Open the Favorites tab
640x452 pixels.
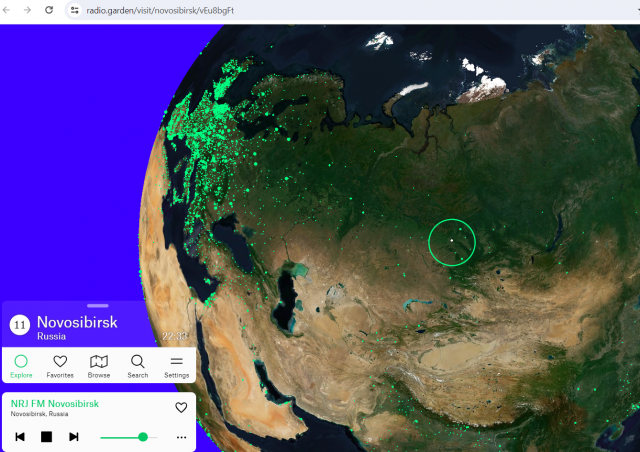coord(60,366)
